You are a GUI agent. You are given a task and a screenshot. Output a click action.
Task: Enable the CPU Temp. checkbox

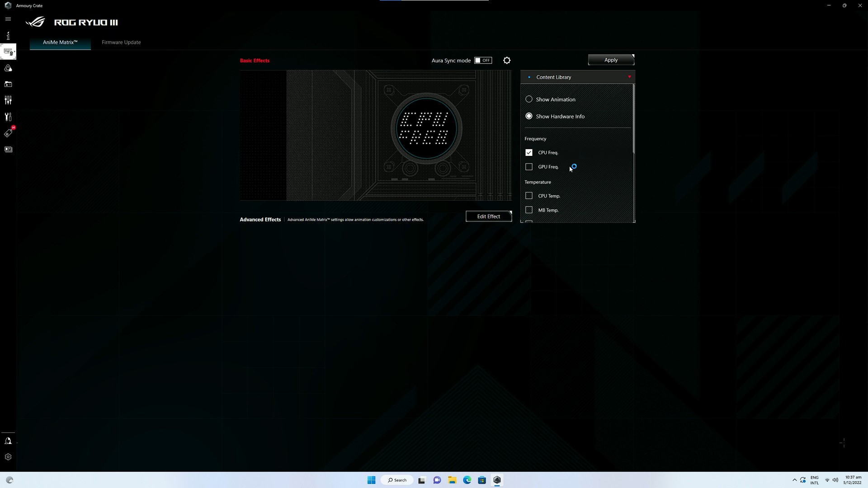click(x=528, y=196)
